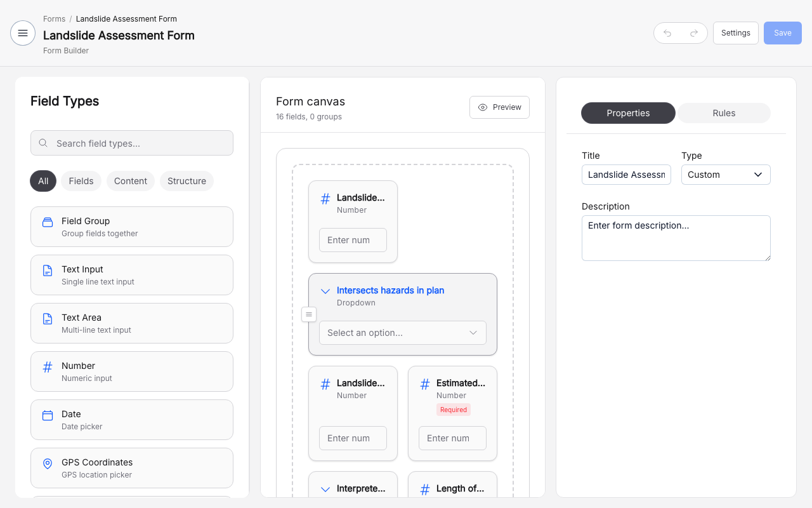Select the All filter chip
The width and height of the screenshot is (812, 508).
43,181
